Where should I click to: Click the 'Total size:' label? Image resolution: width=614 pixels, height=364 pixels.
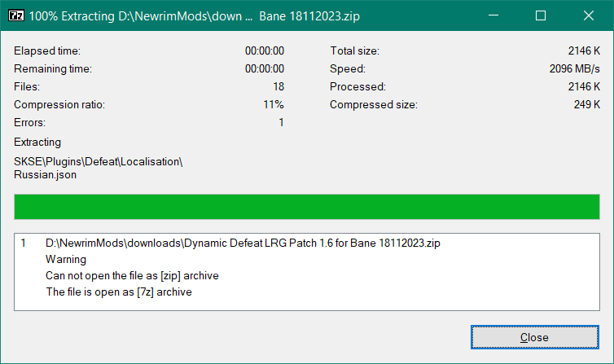(354, 50)
